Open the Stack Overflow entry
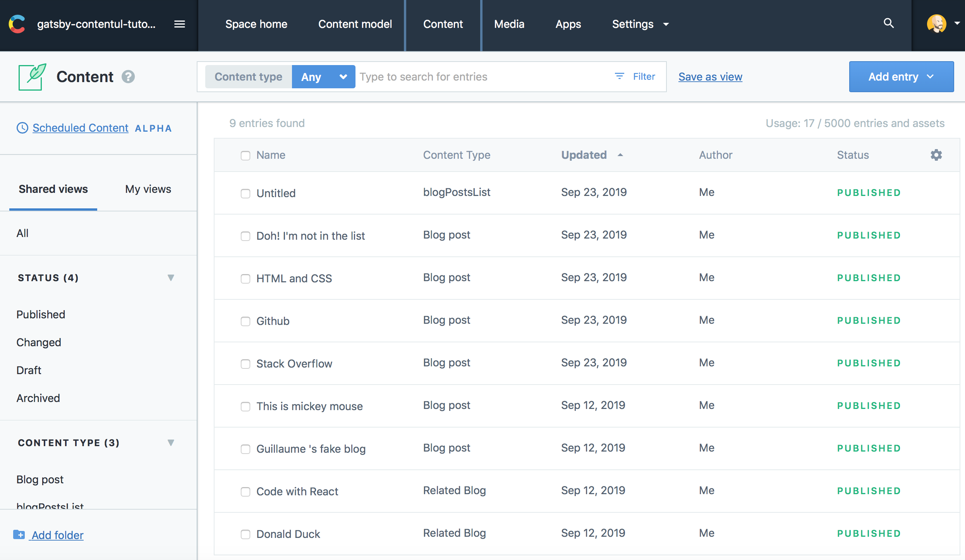Image resolution: width=965 pixels, height=560 pixels. click(x=294, y=364)
